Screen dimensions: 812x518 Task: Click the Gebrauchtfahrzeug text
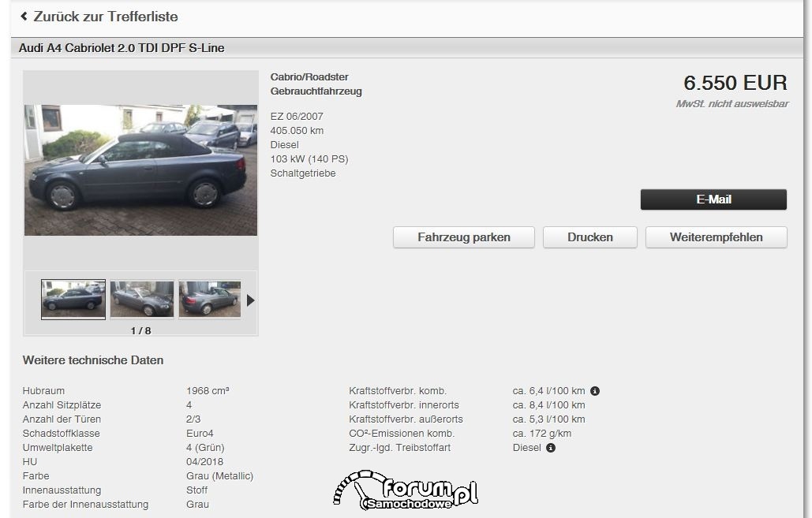coord(316,91)
